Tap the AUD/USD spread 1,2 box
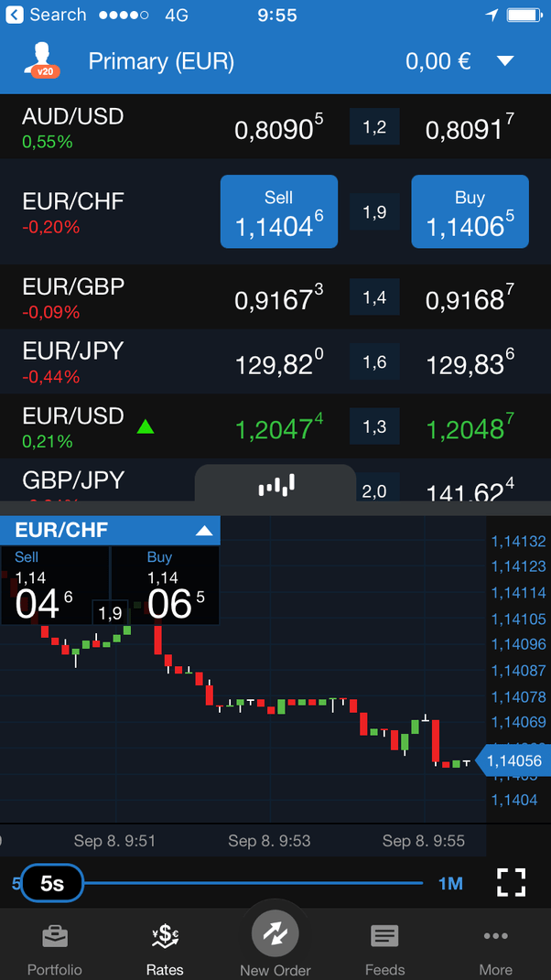Screen dimensions: 551x980 374,127
